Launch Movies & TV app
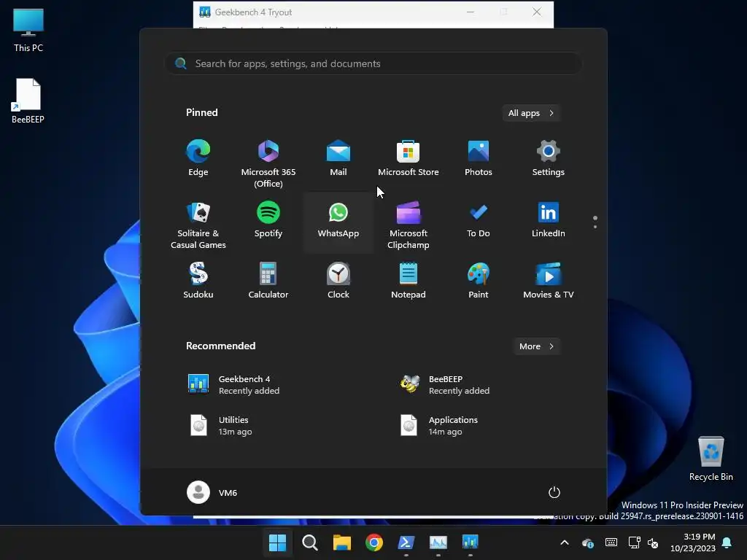 point(549,281)
